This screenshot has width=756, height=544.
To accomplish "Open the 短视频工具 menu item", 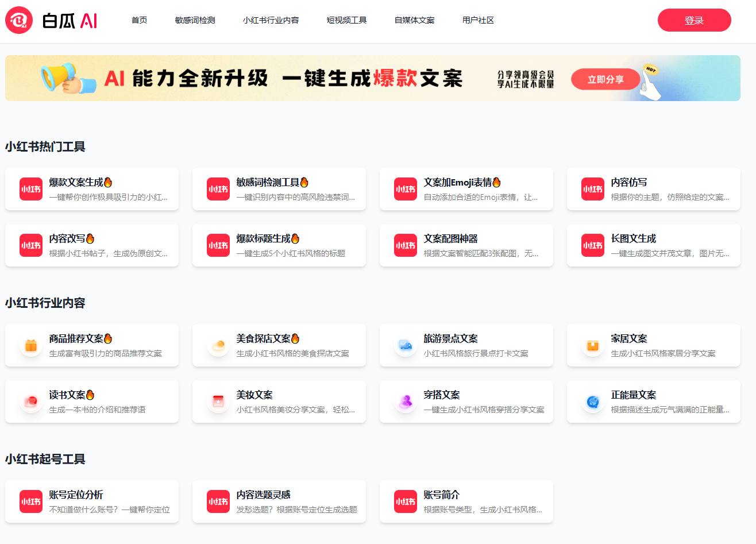I will point(346,20).
